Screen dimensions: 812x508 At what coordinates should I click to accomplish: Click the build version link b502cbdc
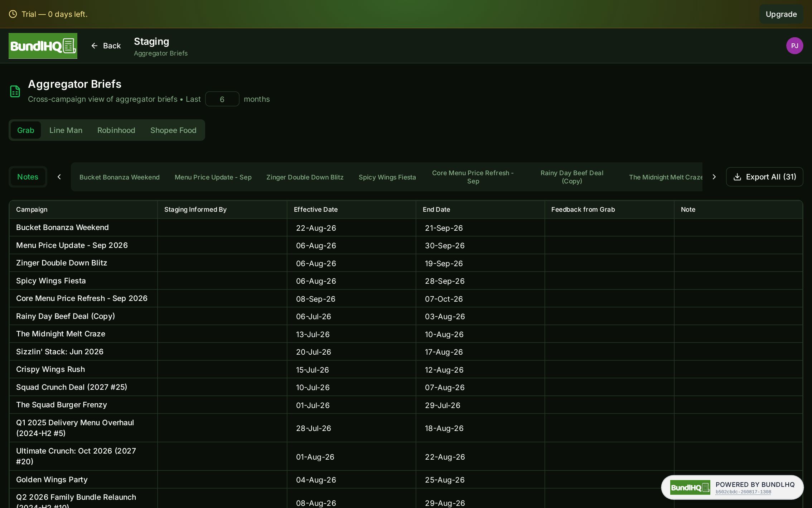(743, 492)
